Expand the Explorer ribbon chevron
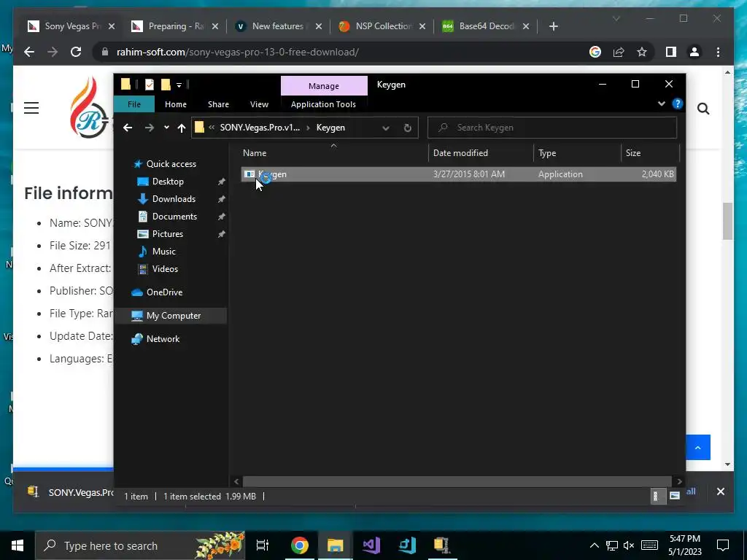The image size is (747, 560). [x=661, y=104]
